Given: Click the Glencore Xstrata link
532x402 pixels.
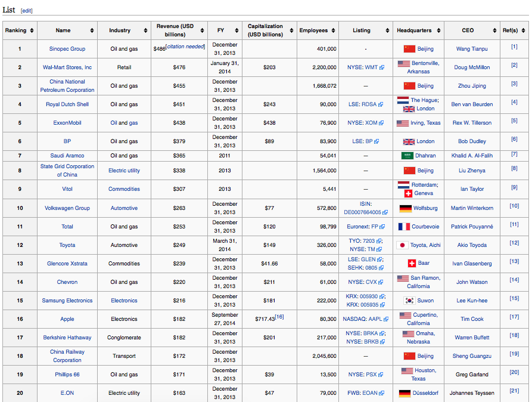Looking at the screenshot, I should tap(67, 264).
